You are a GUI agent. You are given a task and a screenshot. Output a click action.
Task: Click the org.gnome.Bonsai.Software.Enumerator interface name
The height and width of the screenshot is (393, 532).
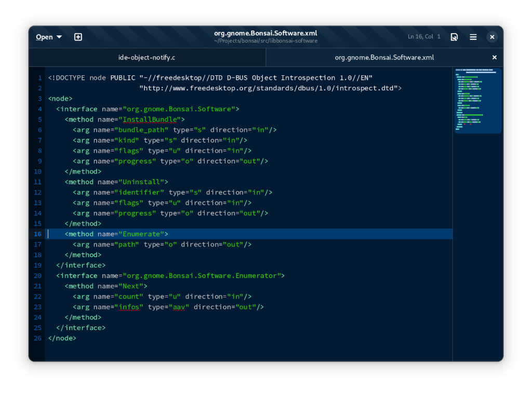pos(203,276)
